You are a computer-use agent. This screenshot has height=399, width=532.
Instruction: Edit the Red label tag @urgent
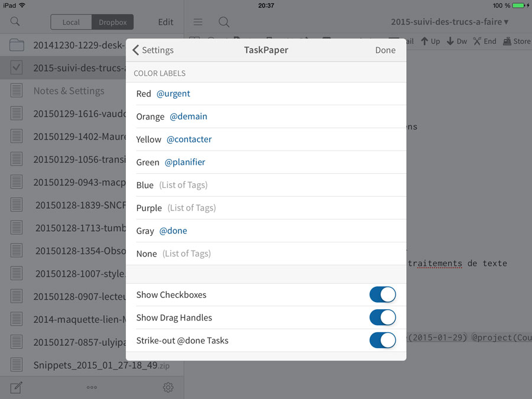tap(173, 93)
